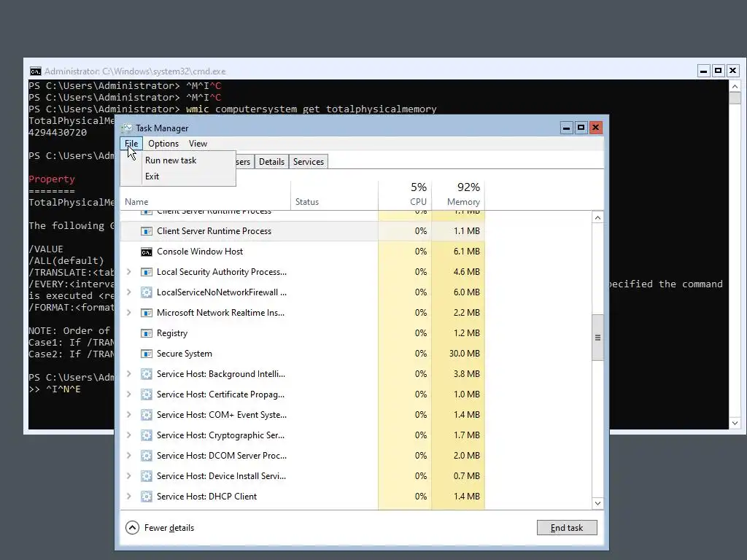
Task: Expand Local Security Authority Process row
Action: 128,272
